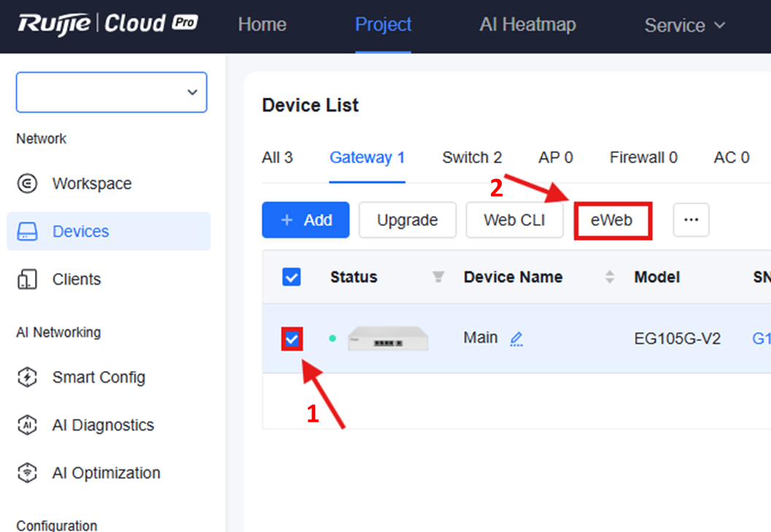The height and width of the screenshot is (532, 771).
Task: Click the Workspace sidebar icon
Action: (27, 184)
